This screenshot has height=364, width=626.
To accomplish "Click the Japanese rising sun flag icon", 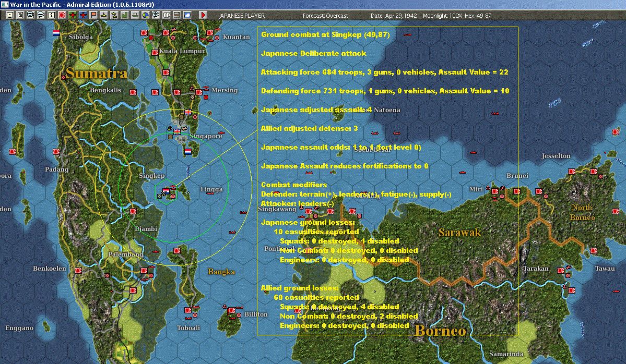I will click(x=62, y=15).
